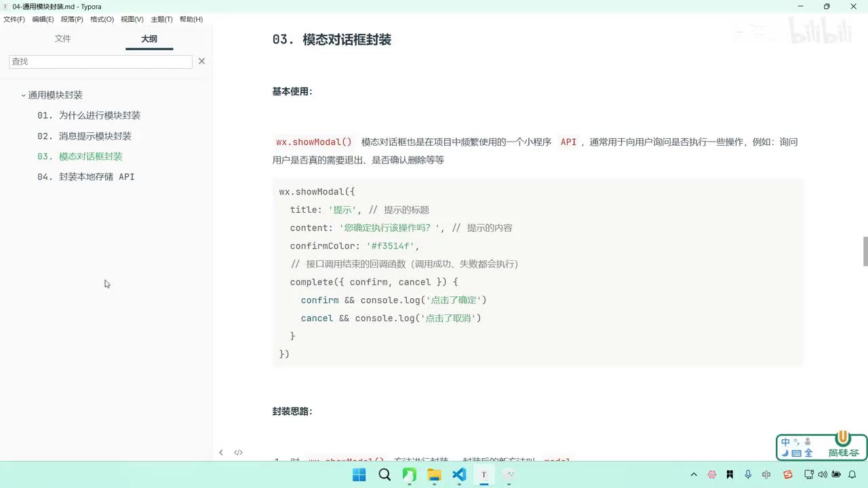Click the Typora taskbar icon
Viewport: 868px width, 488px height.
(x=484, y=474)
